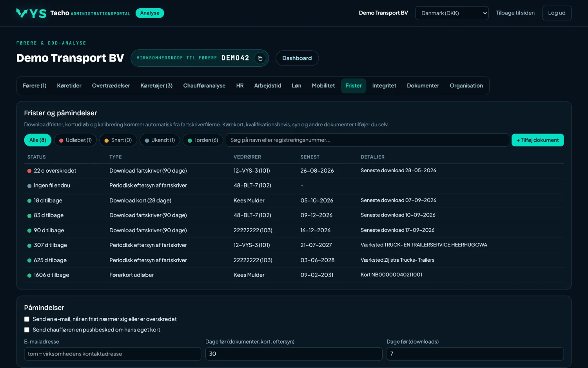Open the Integritet tab

(x=384, y=86)
